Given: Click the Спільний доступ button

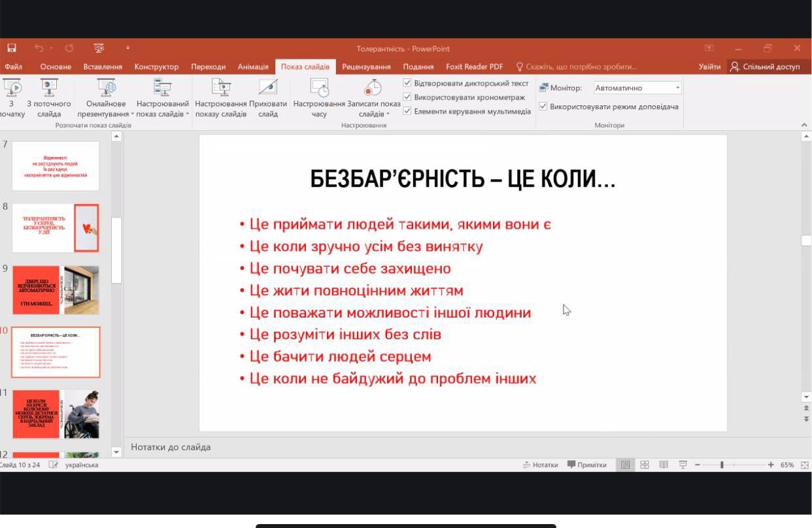Looking at the screenshot, I should coord(765,67).
